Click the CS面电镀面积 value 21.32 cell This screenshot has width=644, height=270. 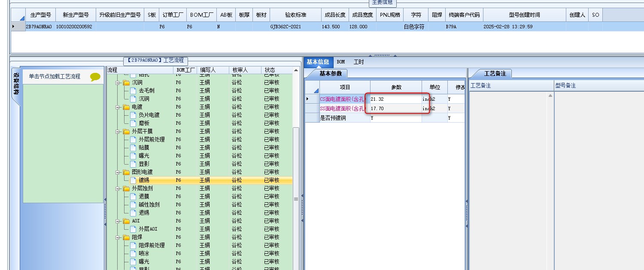pyautogui.click(x=396, y=99)
